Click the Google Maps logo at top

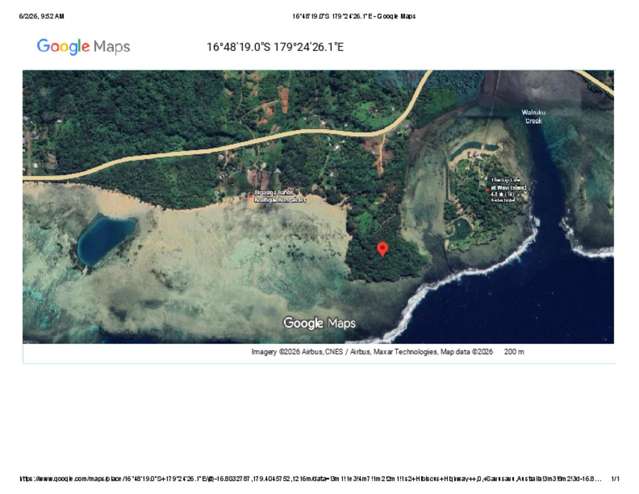[x=84, y=46]
